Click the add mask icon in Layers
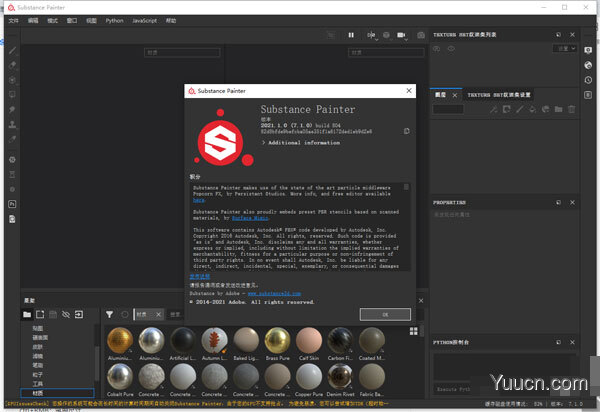This screenshot has height=412, width=600. [507, 109]
